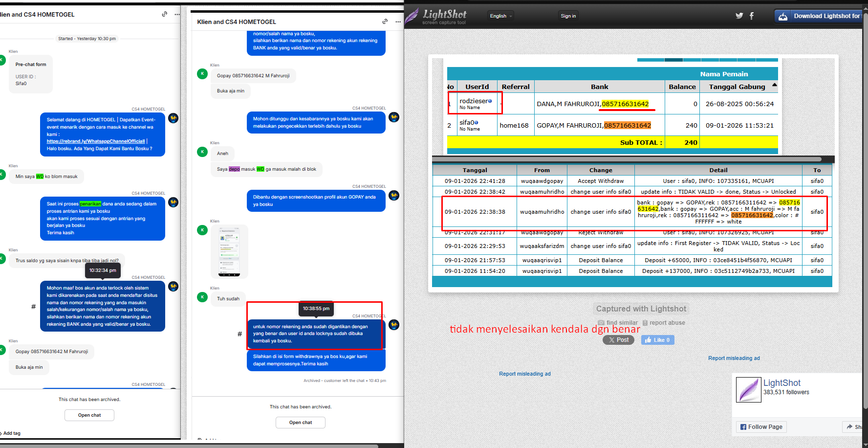The image size is (868, 448).
Task: Click link icon in middle chat header
Action: 385,22
